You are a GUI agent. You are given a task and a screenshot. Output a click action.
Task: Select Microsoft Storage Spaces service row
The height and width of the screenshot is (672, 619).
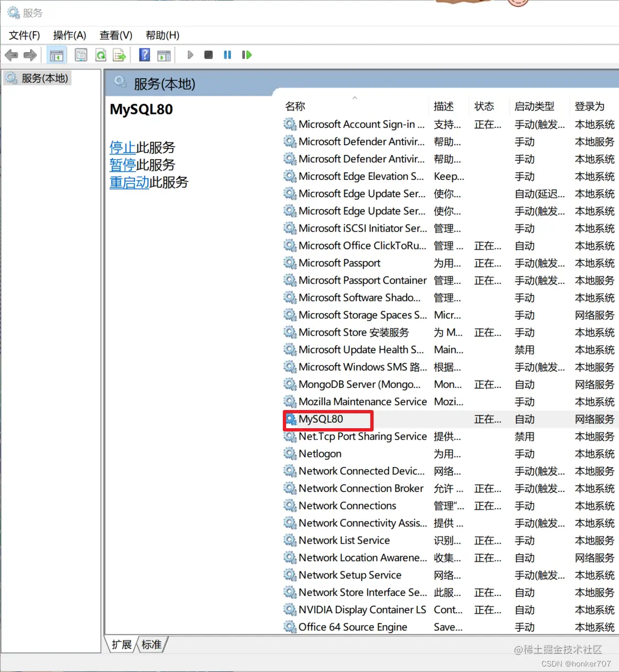coord(450,315)
